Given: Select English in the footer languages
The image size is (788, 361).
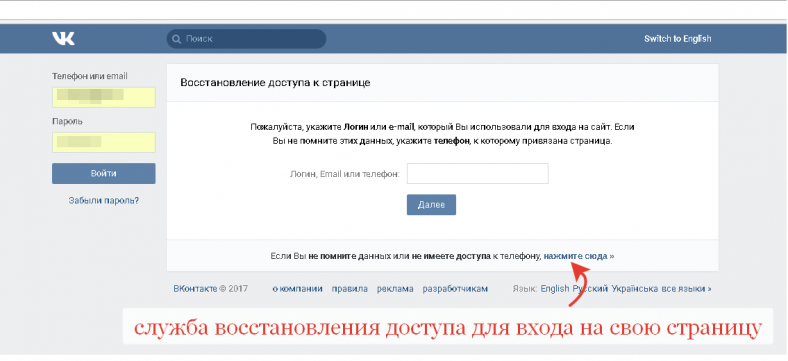Looking at the screenshot, I should (555, 289).
